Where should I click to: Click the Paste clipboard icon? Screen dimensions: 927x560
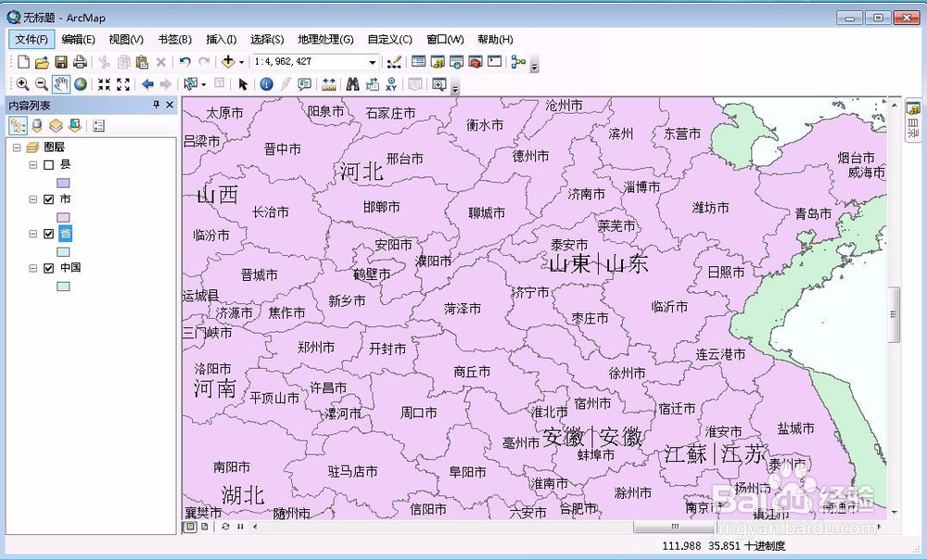(142, 61)
